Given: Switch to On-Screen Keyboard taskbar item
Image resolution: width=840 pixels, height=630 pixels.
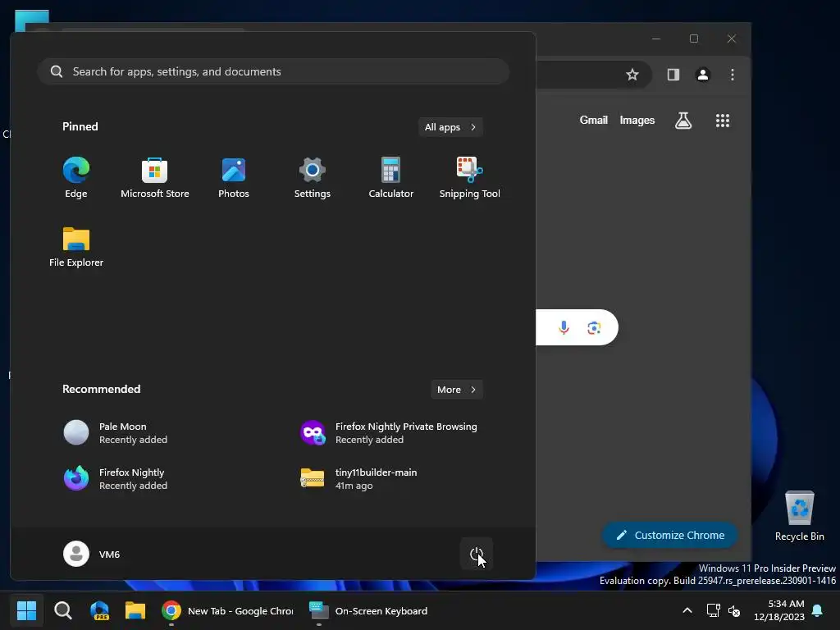Looking at the screenshot, I should (369, 610).
